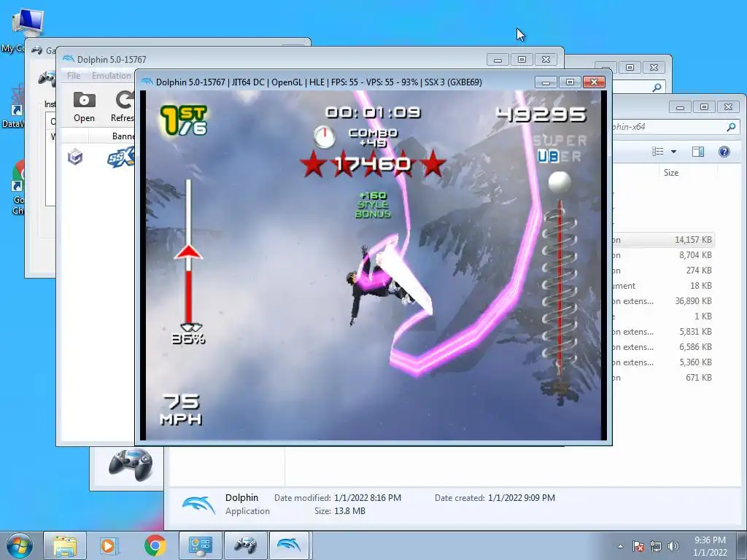Select the file row sized 18 KB
The width and height of the screenshot is (747, 560).
point(664,286)
